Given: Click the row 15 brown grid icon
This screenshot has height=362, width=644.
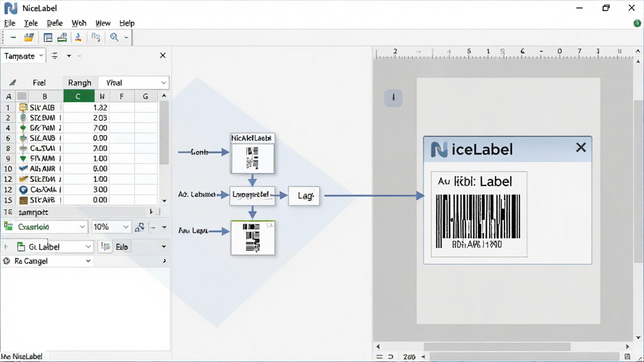Looking at the screenshot, I should tap(23, 200).
